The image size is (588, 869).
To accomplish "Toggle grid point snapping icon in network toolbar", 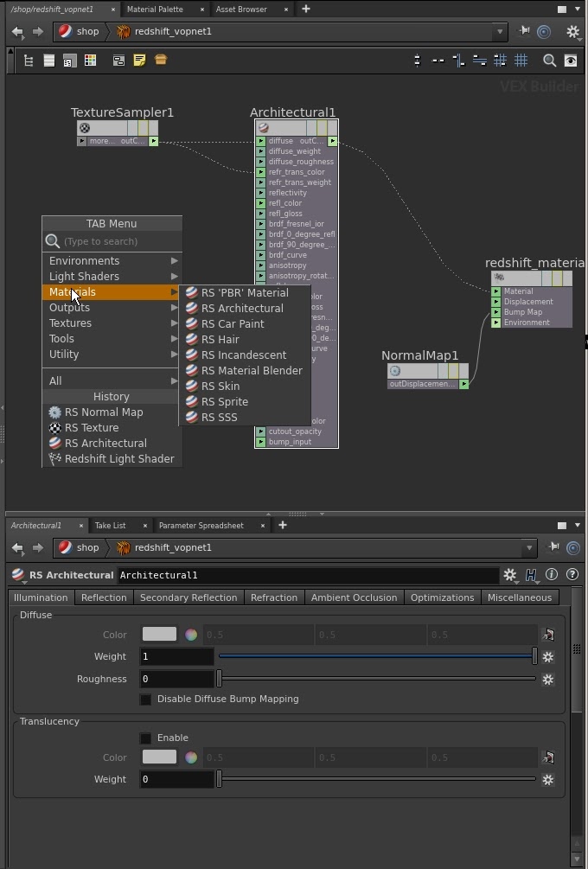I will (x=500, y=61).
